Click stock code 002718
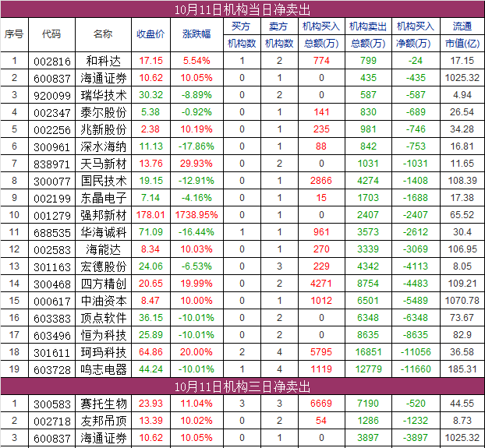Screen dimensions: 485x448 (x=52, y=422)
